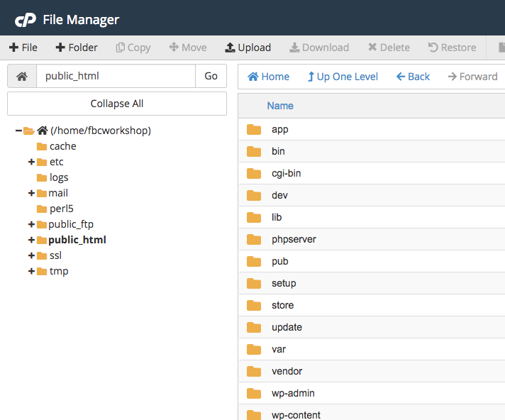Click the cPanel logo icon
Viewport: 505px width, 420px height.
point(26,19)
